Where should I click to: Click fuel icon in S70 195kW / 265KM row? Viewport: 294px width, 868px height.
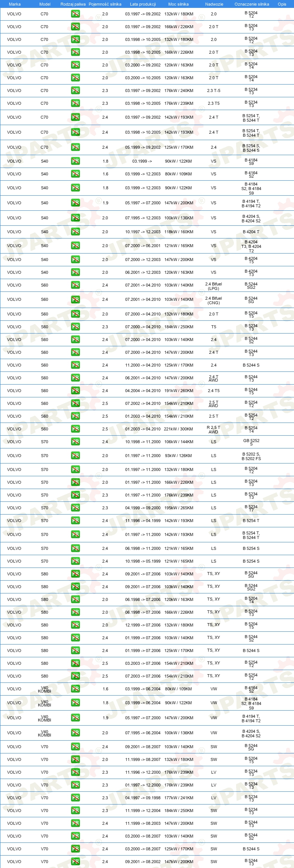pos(75,508)
